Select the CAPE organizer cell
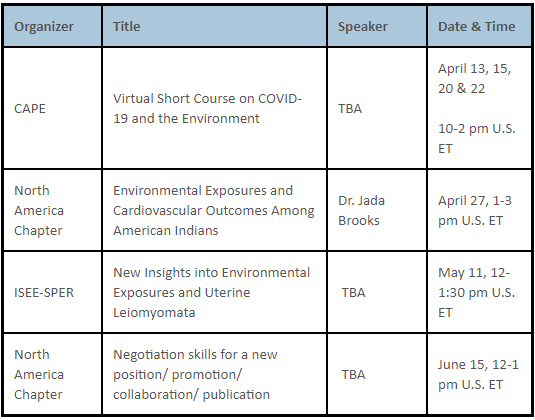 pyautogui.click(x=30, y=108)
